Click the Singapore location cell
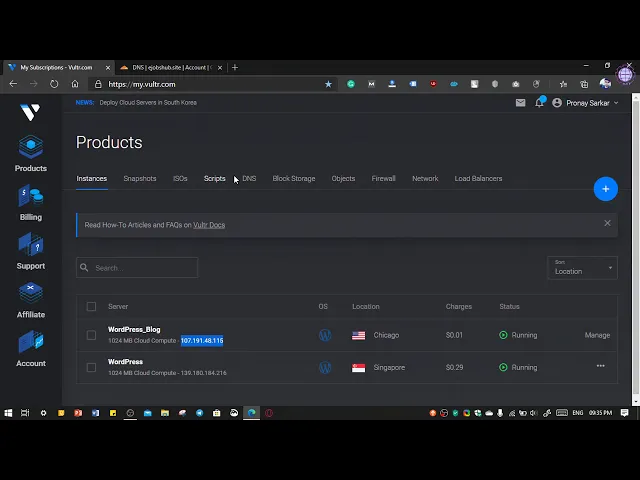The height and width of the screenshot is (480, 640). click(x=378, y=367)
